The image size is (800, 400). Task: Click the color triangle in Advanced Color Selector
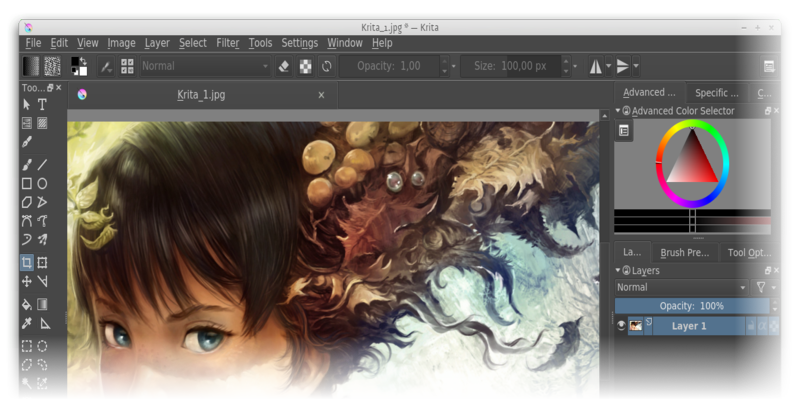tap(691, 160)
